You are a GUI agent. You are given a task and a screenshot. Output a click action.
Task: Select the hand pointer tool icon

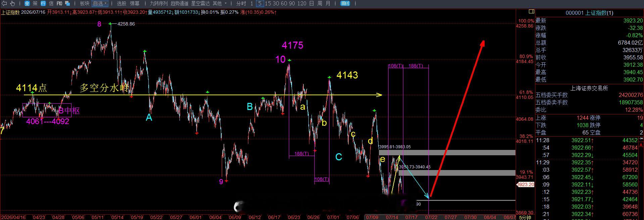tap(13, 3)
